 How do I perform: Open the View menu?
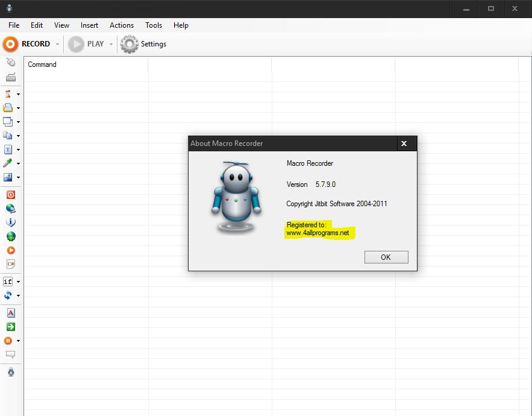61,25
